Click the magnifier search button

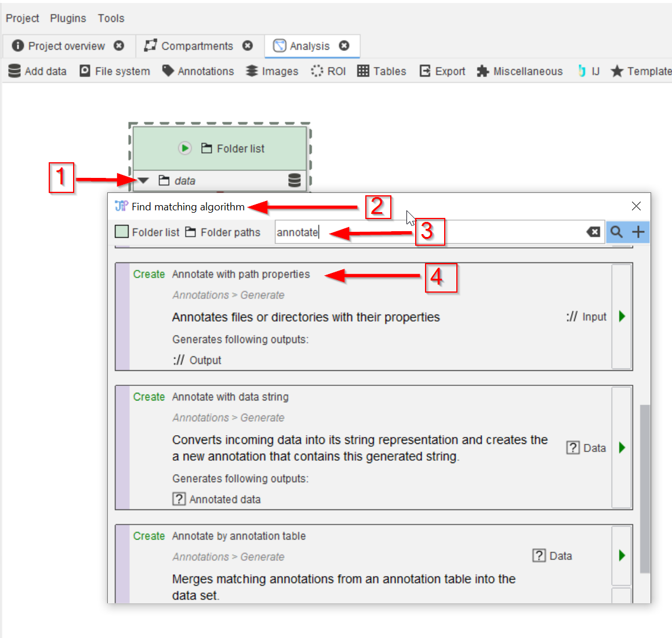click(616, 232)
